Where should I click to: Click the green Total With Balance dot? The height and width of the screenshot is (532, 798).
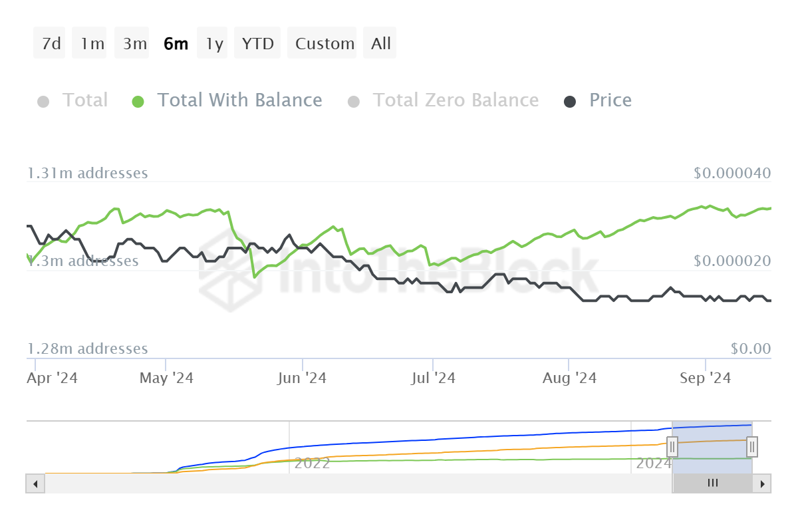(x=138, y=102)
